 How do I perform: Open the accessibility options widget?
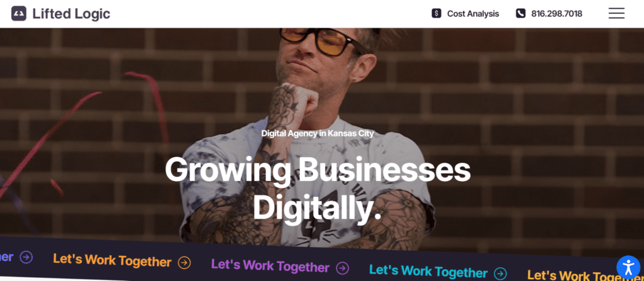click(628, 267)
